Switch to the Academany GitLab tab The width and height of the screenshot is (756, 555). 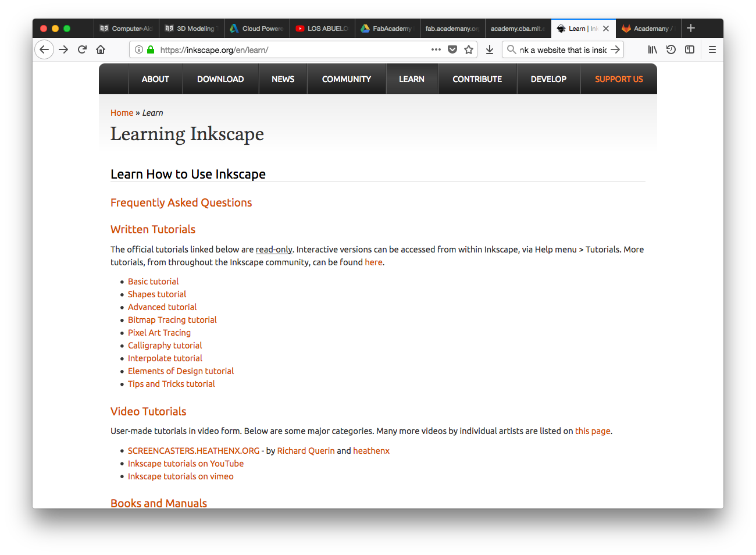[x=647, y=29]
